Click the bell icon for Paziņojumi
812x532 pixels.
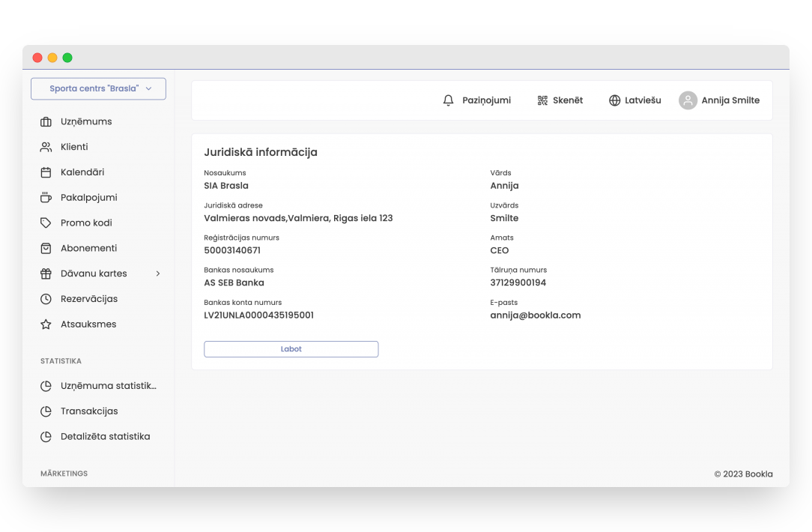point(449,100)
